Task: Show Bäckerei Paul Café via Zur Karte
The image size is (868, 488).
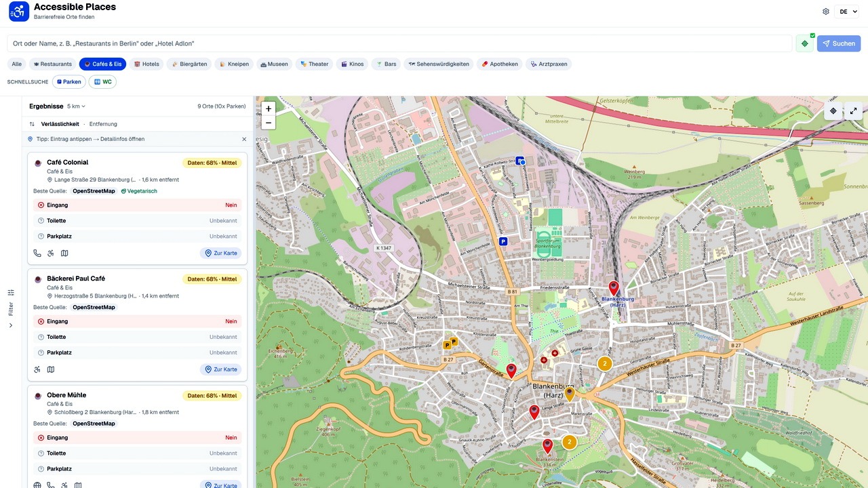Action: click(221, 369)
